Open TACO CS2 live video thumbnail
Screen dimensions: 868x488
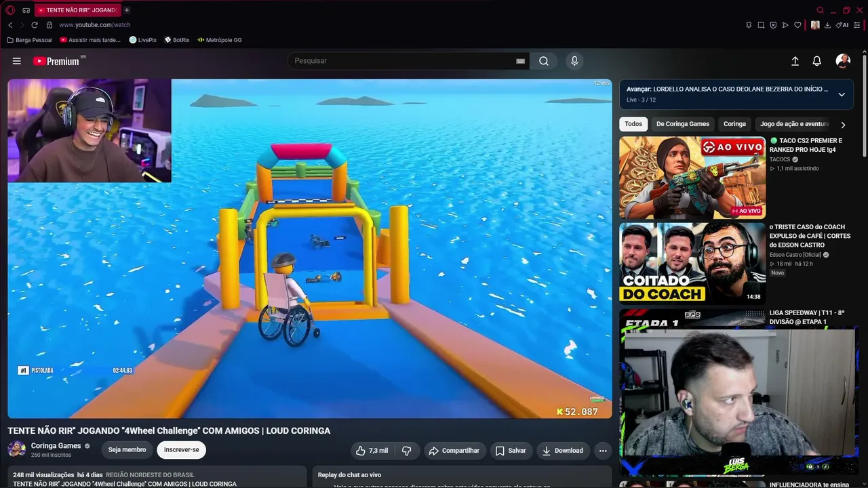click(x=692, y=178)
